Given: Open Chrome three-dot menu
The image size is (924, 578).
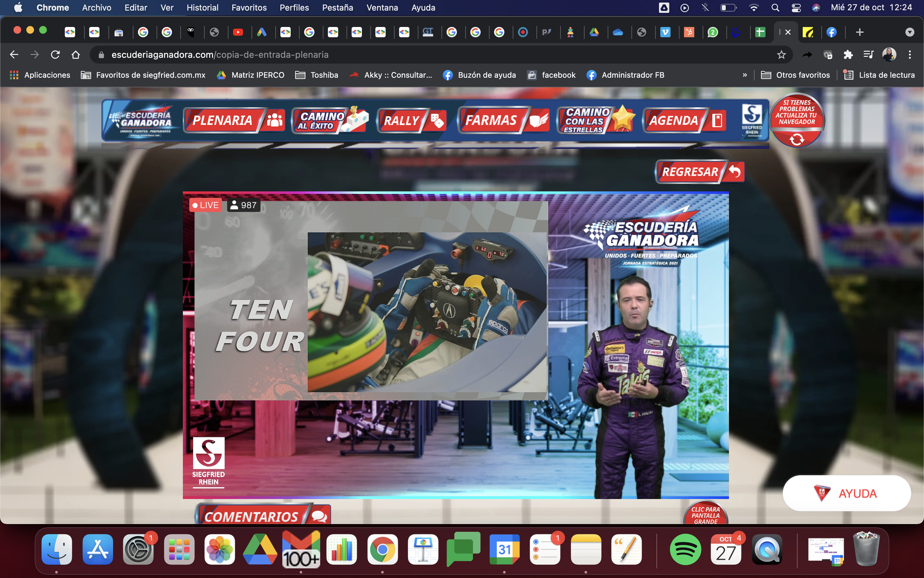Looking at the screenshot, I should [x=910, y=55].
